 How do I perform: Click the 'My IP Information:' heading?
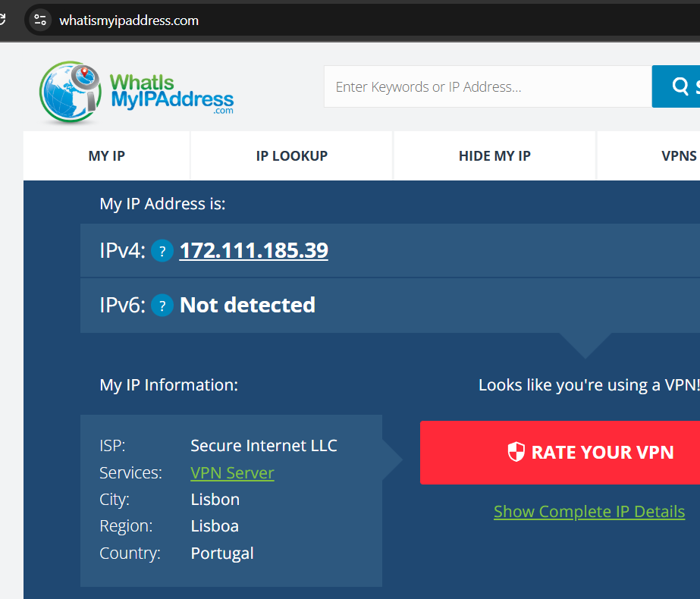click(x=169, y=384)
